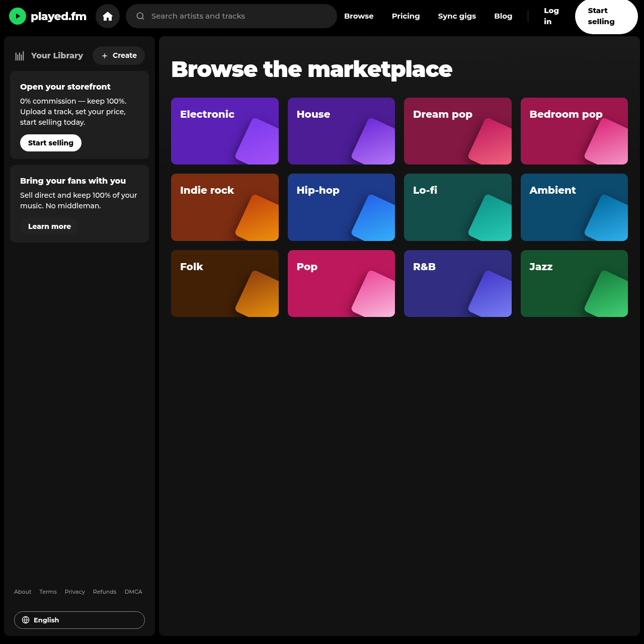Click the search magnifier icon
The width and height of the screenshot is (644, 644).
click(x=140, y=16)
